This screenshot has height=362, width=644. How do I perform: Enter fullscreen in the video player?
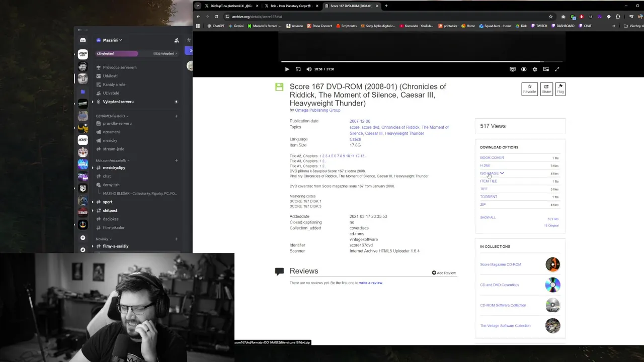(x=557, y=69)
